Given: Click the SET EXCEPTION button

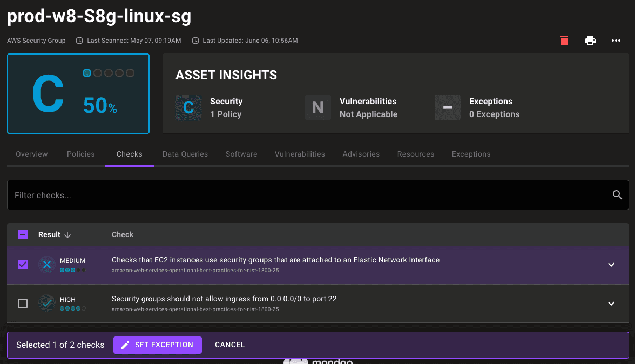Looking at the screenshot, I should (x=157, y=345).
